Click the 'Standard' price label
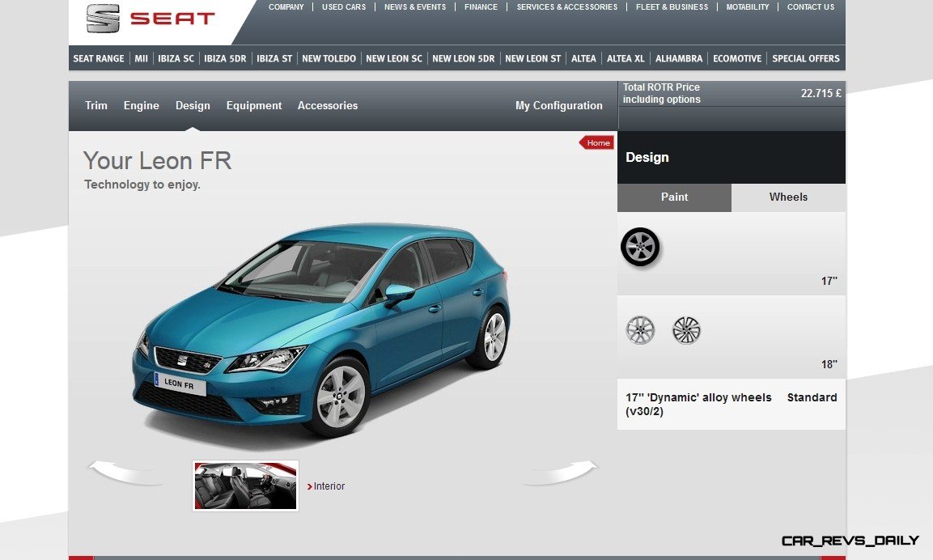Screen dimensions: 933x560 (812, 397)
